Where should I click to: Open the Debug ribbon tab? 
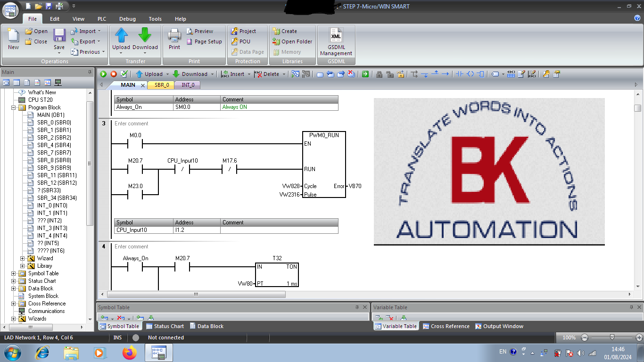[x=127, y=19]
